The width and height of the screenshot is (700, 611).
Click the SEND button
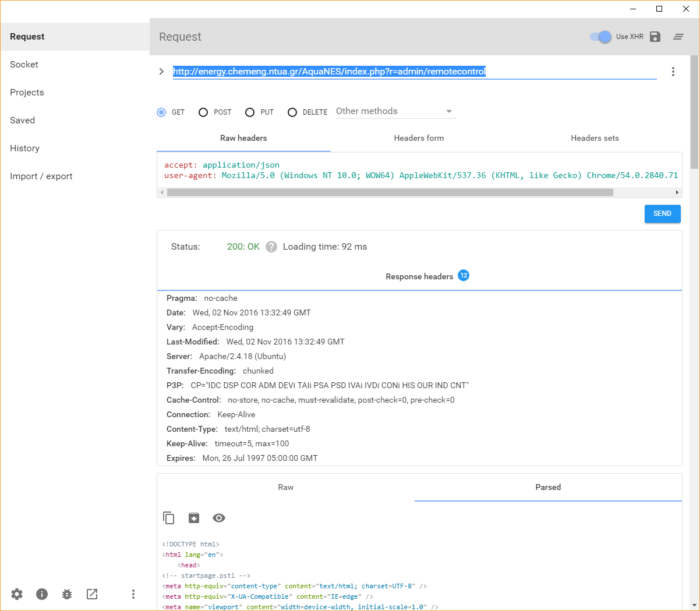point(663,214)
